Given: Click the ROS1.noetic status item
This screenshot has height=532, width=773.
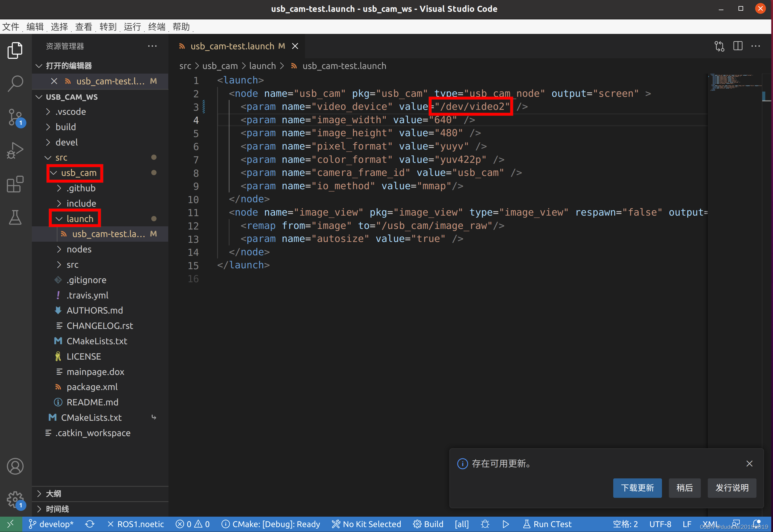Looking at the screenshot, I should point(135,524).
